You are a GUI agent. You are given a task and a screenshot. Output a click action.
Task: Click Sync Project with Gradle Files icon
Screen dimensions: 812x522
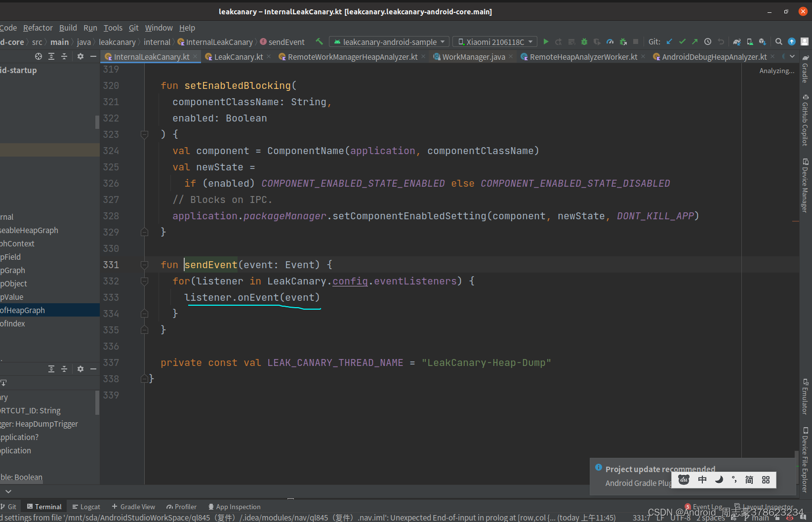tap(737, 42)
